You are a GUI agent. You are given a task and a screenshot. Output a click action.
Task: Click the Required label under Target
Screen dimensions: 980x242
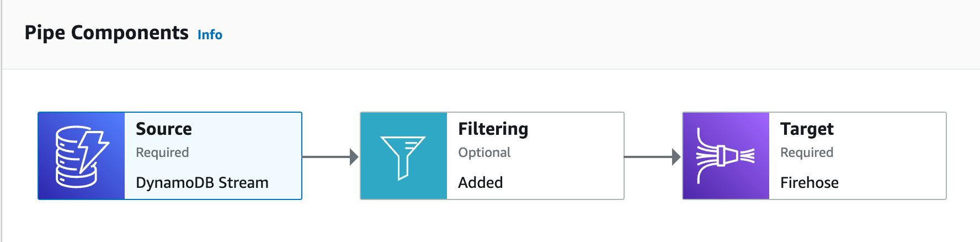click(x=807, y=152)
